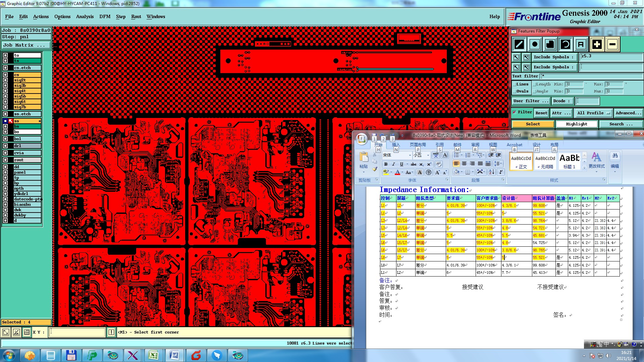The width and height of the screenshot is (644, 362).
Task: Toggle the pad features filter icon
Action: 535,44
